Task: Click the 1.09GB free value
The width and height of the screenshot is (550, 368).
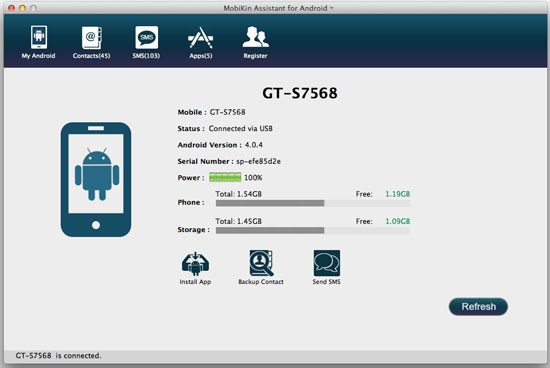Action: point(398,221)
